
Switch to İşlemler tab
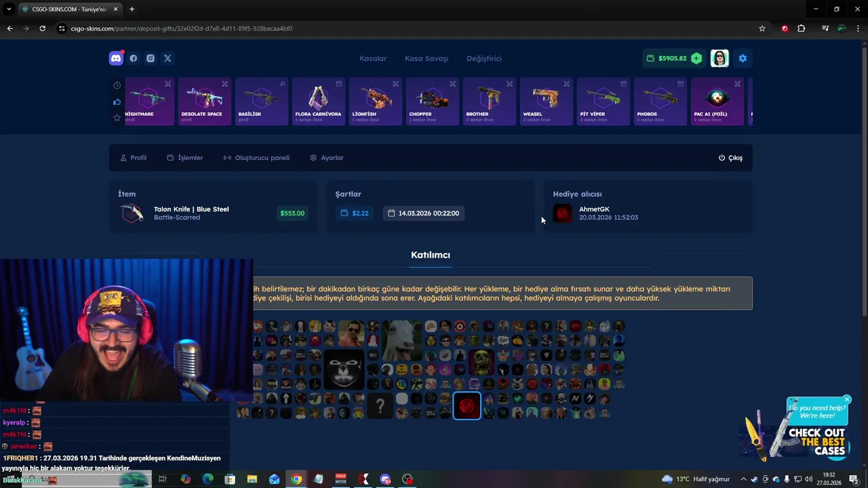click(x=185, y=158)
